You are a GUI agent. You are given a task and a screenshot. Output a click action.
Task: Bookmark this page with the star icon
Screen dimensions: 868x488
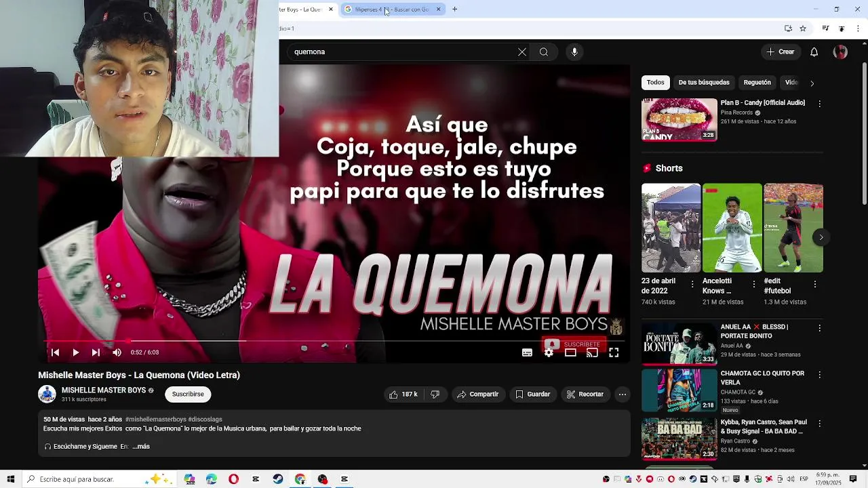[803, 28]
